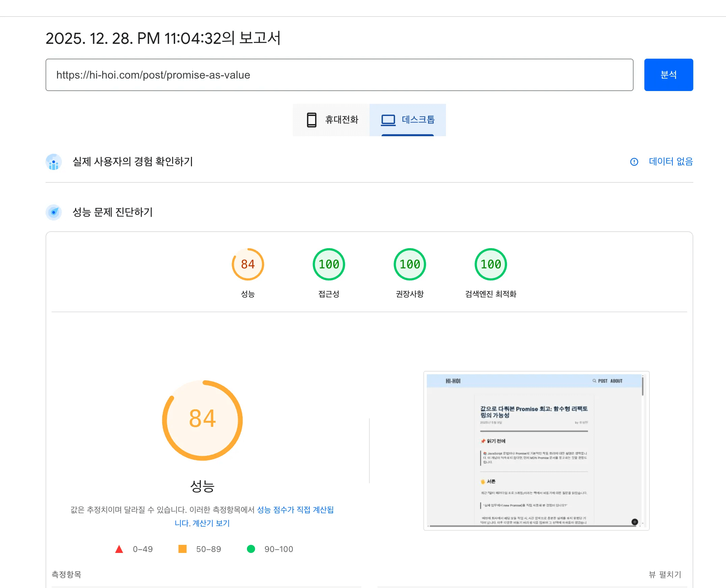This screenshot has width=726, height=588.
Task: Click the page screenshot thumbnail
Action: [x=536, y=450]
